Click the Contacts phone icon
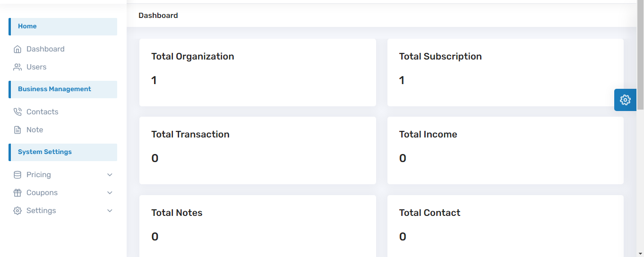The image size is (644, 257). [x=17, y=112]
